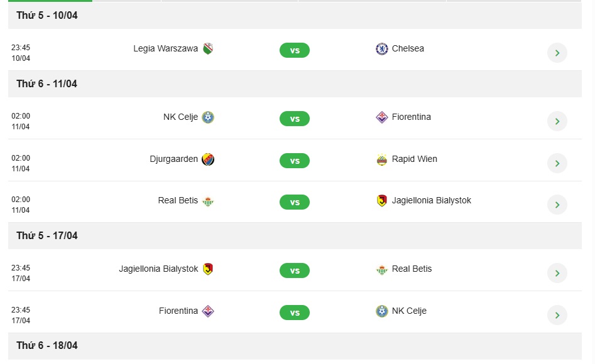Viewport: 595px width, 364px height.
Task: Expand Djurgaarden vs Rapid Wien match details
Action: tap(557, 163)
